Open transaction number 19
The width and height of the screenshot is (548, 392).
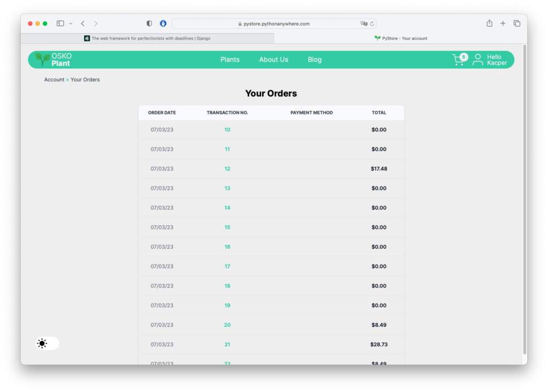(x=227, y=306)
